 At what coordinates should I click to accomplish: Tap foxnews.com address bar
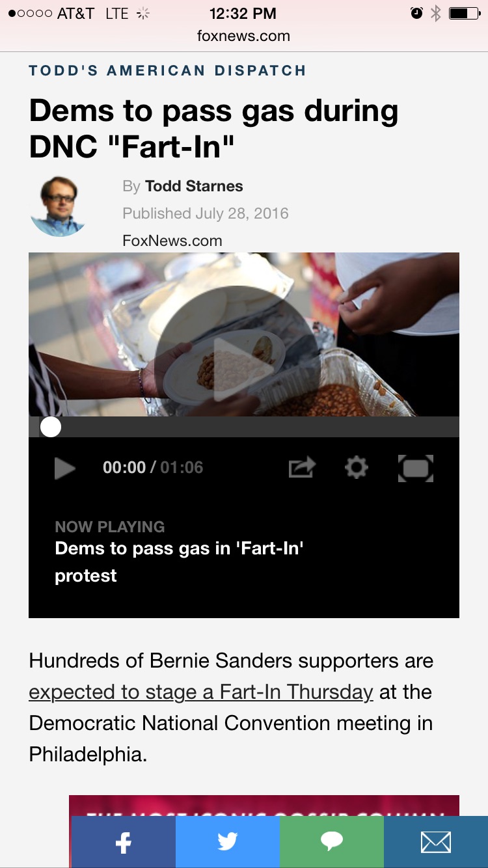(x=244, y=36)
